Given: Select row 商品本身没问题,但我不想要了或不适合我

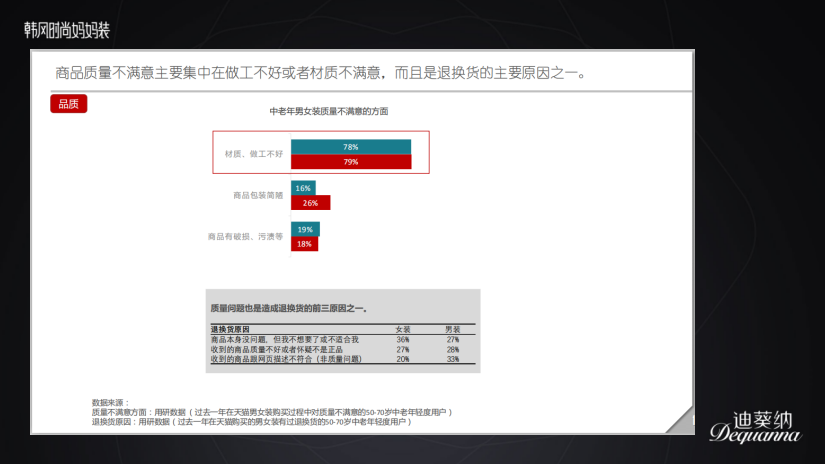Looking at the screenshot, I should click(x=343, y=340).
